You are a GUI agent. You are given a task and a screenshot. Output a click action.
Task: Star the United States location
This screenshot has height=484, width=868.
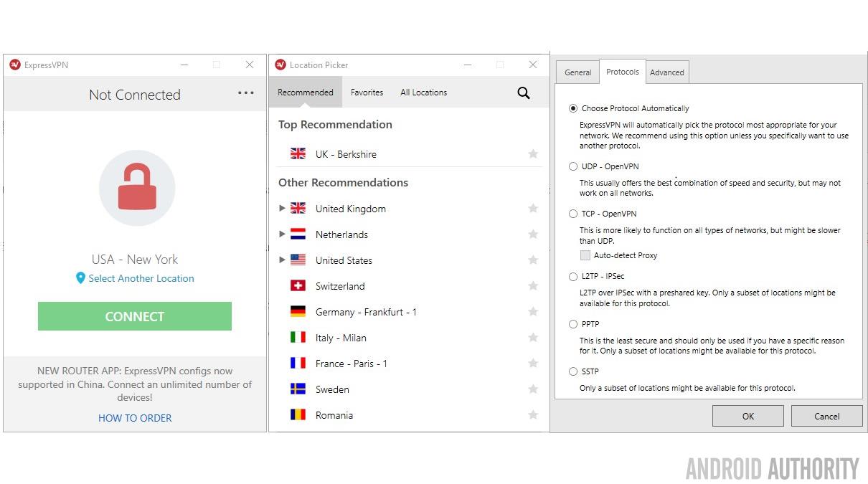[533, 260]
